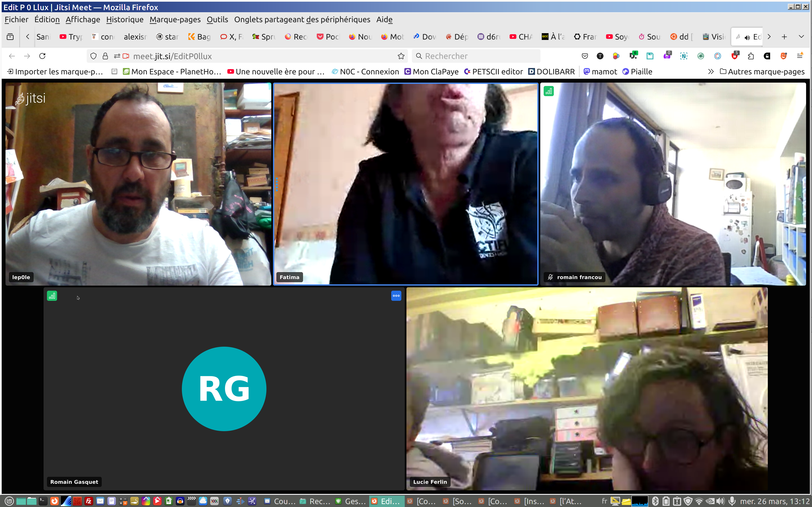Image resolution: width=812 pixels, height=507 pixels.
Task: Expand the list all tabs dropdown arrow
Action: coord(801,37)
